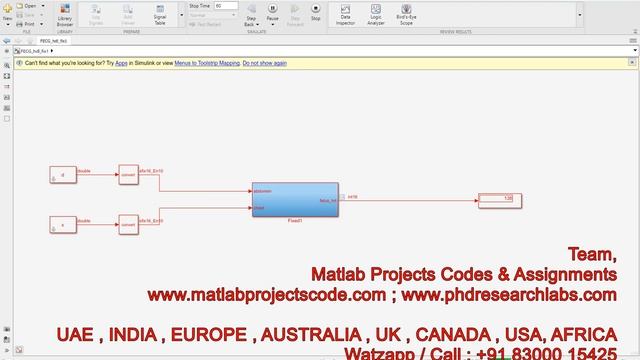
Task: Select the blue Fixed1 subsystem block
Action: (x=295, y=200)
